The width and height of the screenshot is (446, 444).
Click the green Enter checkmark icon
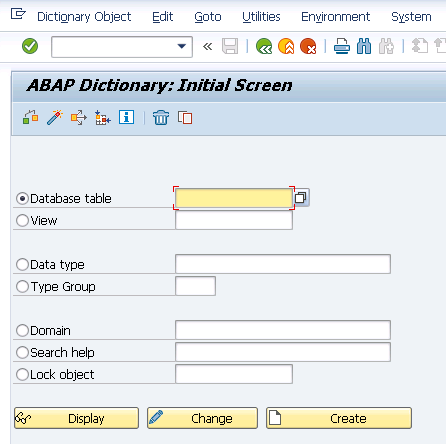(30, 46)
